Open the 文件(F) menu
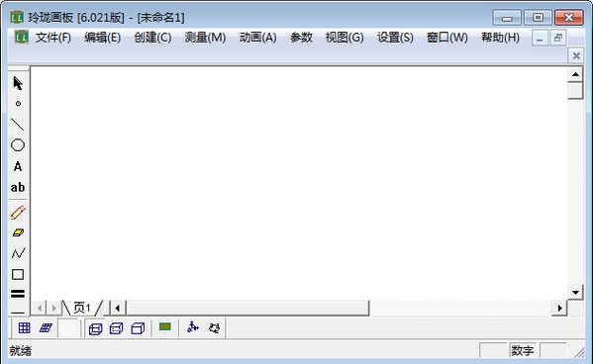 coord(52,38)
